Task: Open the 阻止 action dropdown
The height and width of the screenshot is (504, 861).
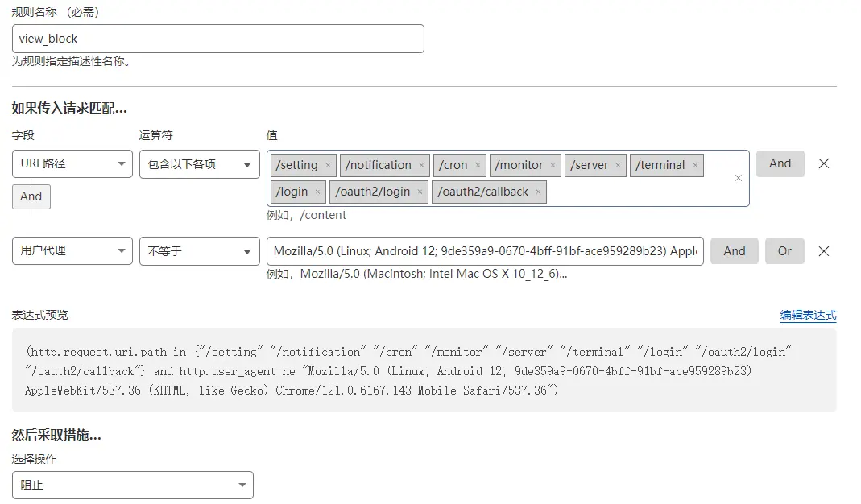Action: 133,485
